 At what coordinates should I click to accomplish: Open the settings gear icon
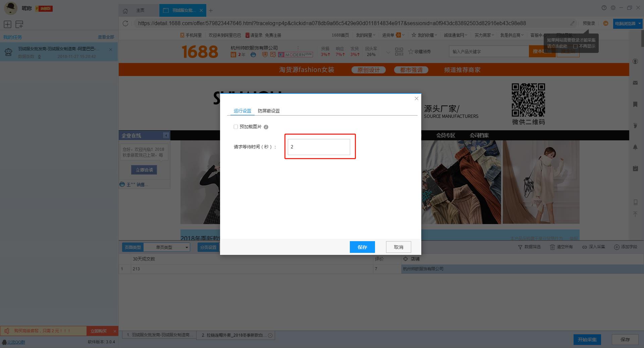pos(613,8)
